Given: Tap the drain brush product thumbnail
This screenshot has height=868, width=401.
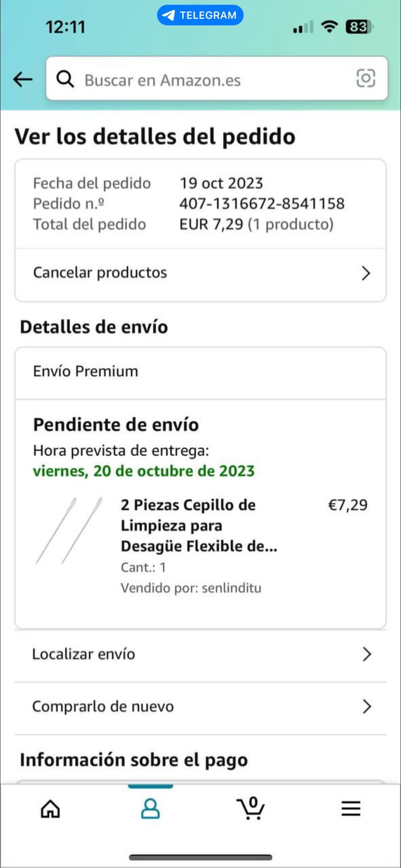Looking at the screenshot, I should (x=69, y=530).
